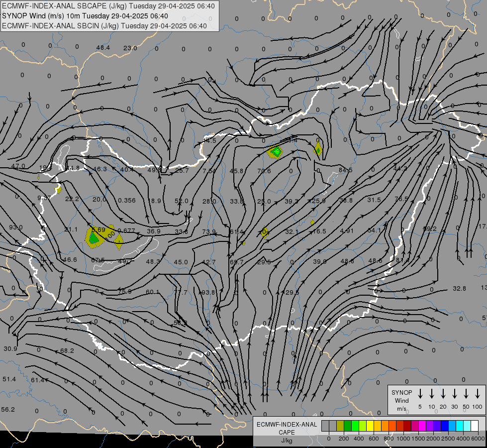Click the map value 30.9
This screenshot has width=487, height=448.
click(10, 349)
